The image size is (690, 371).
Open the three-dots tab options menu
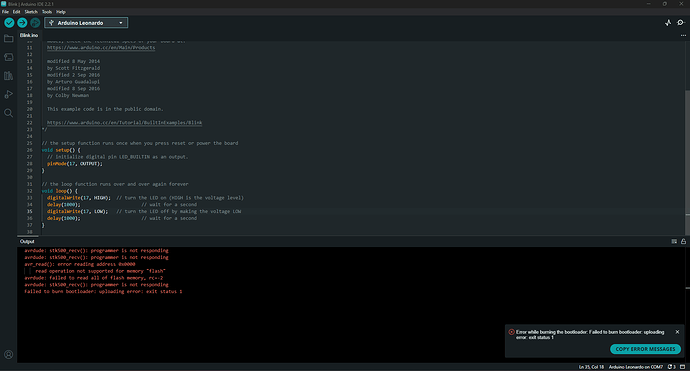(x=683, y=35)
